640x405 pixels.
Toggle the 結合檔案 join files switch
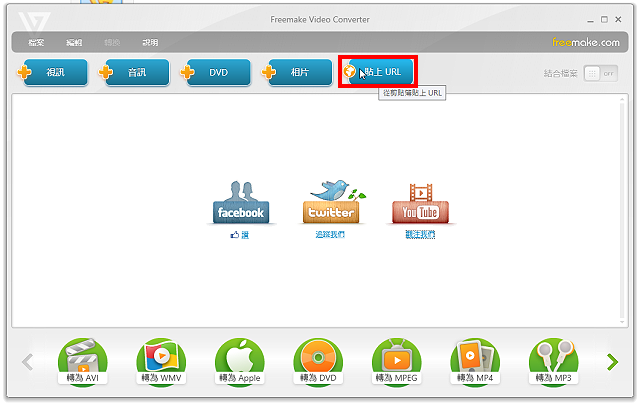pos(600,73)
